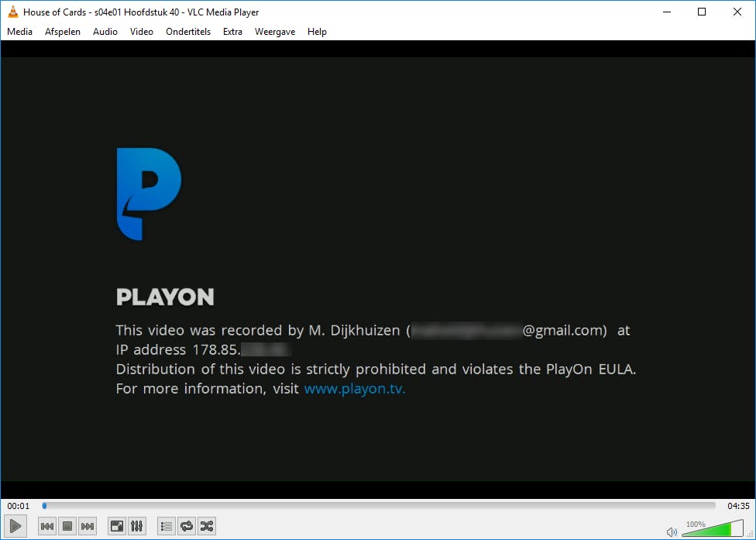Click the 'Distribution of this video' notice line
This screenshot has width=756, height=540.
[376, 370]
